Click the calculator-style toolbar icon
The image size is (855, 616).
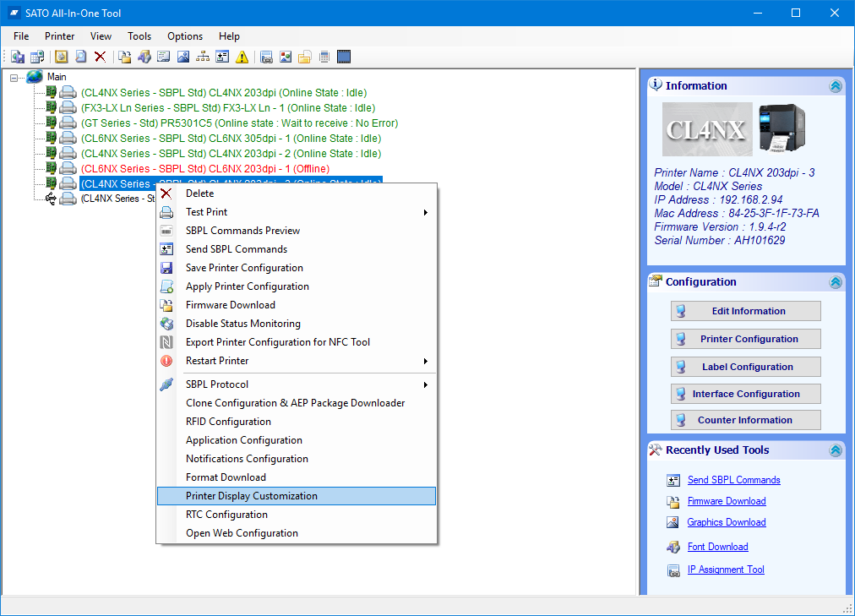(324, 57)
